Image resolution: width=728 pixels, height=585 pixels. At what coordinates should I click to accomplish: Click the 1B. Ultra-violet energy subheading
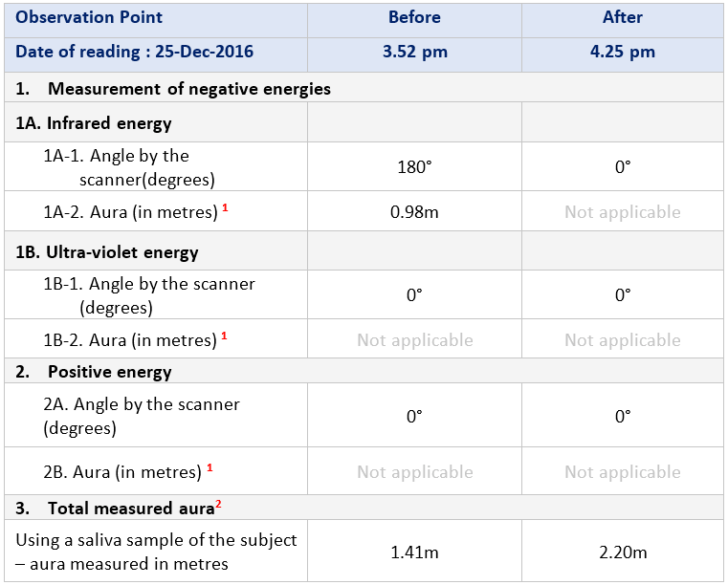(107, 252)
